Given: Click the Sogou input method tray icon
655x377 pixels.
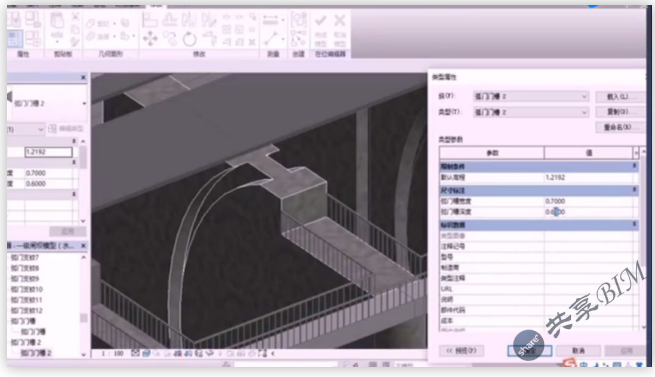Looking at the screenshot, I should (568, 364).
